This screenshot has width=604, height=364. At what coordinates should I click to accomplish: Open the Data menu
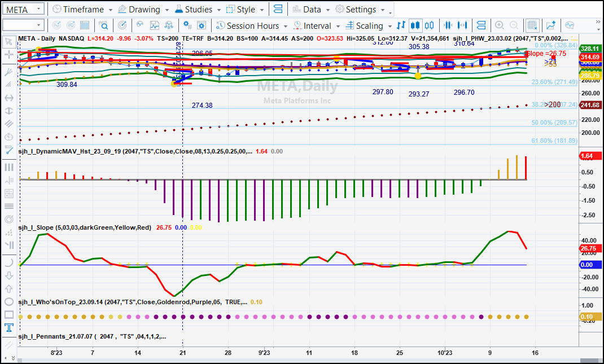pos(311,9)
